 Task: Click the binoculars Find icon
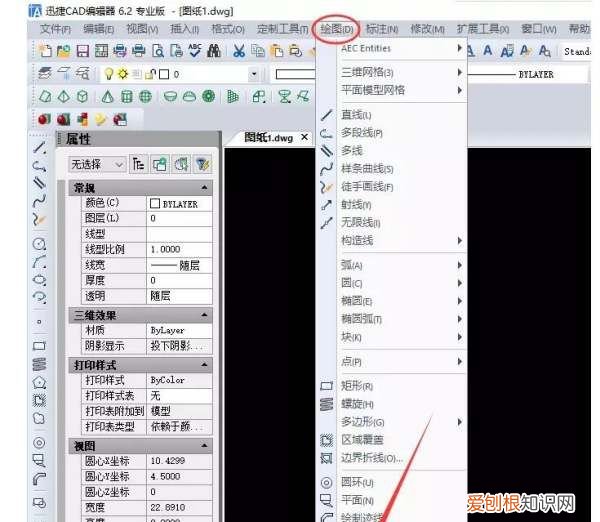(214, 51)
